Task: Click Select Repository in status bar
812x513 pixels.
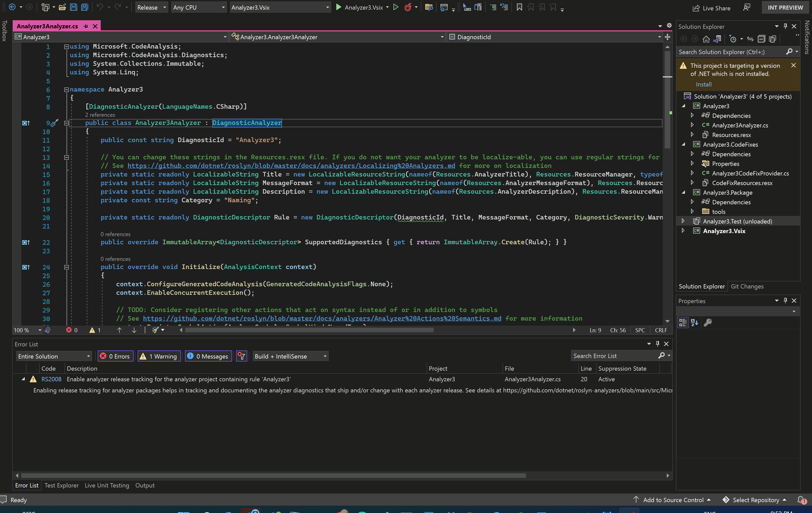Action: tap(754, 500)
